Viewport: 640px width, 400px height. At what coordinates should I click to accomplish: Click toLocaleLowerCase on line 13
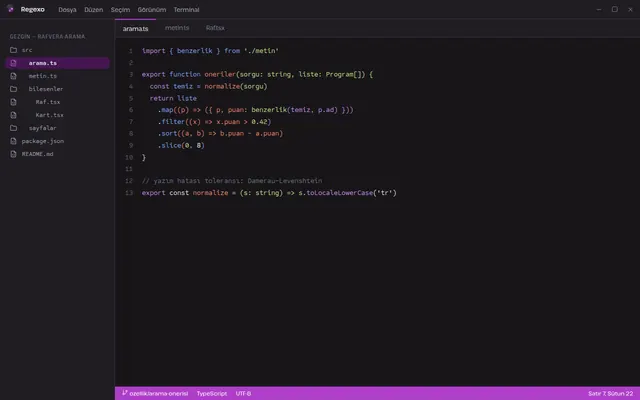pos(340,193)
